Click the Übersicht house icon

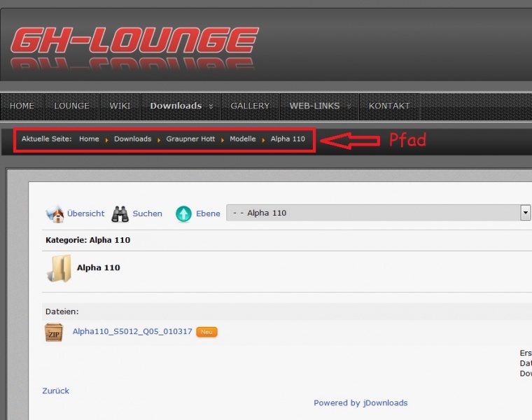pyautogui.click(x=55, y=213)
